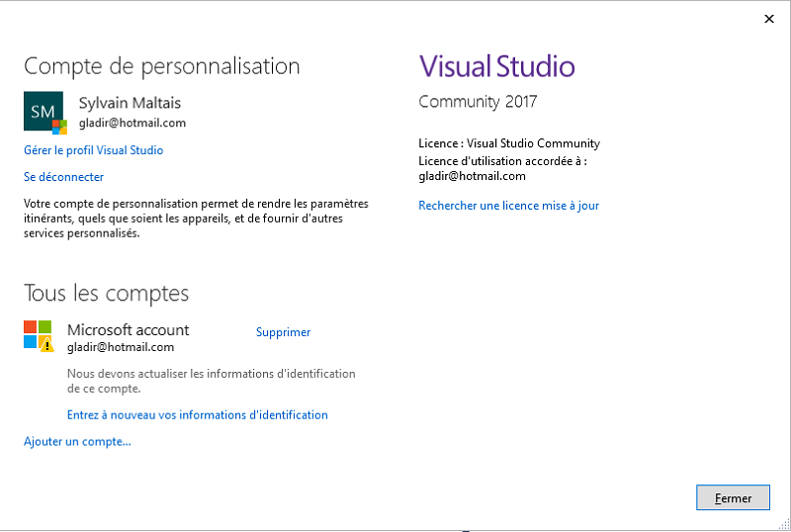Click the SM profile avatar
Viewport: 791px width, 532px height.
41,110
